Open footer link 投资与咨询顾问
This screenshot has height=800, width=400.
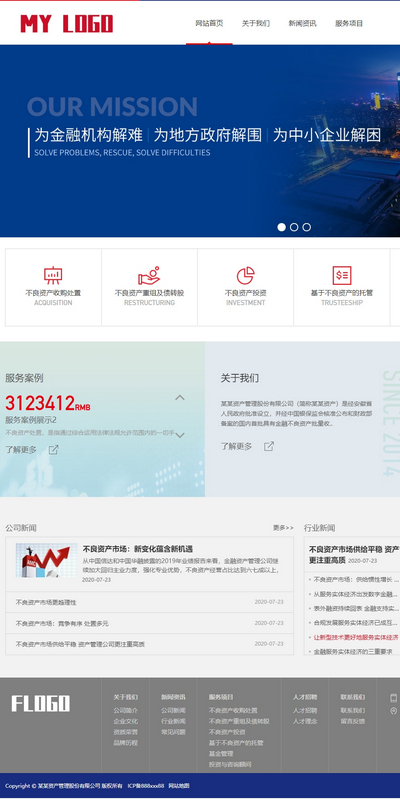pyautogui.click(x=230, y=764)
